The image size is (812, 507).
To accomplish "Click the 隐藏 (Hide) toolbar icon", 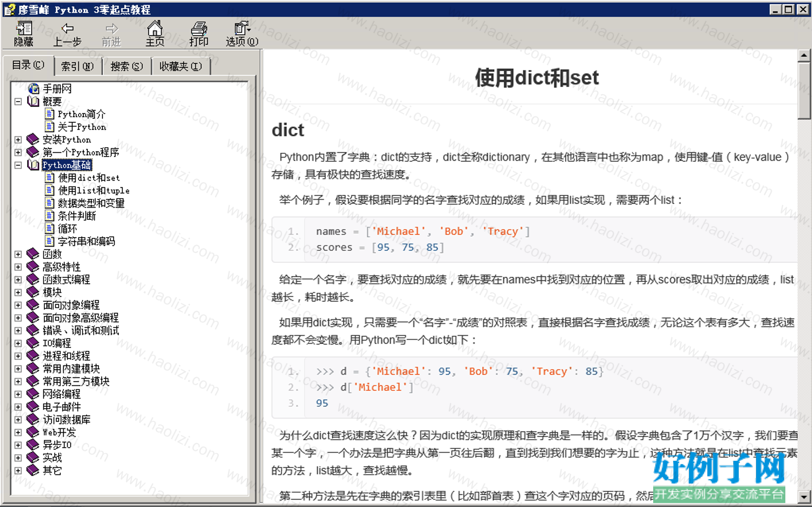I will click(24, 29).
